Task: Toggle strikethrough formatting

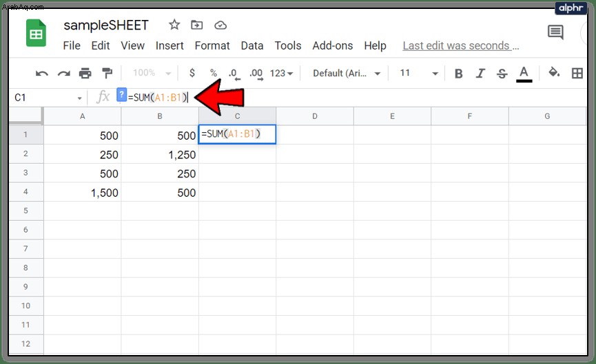Action: click(x=502, y=73)
